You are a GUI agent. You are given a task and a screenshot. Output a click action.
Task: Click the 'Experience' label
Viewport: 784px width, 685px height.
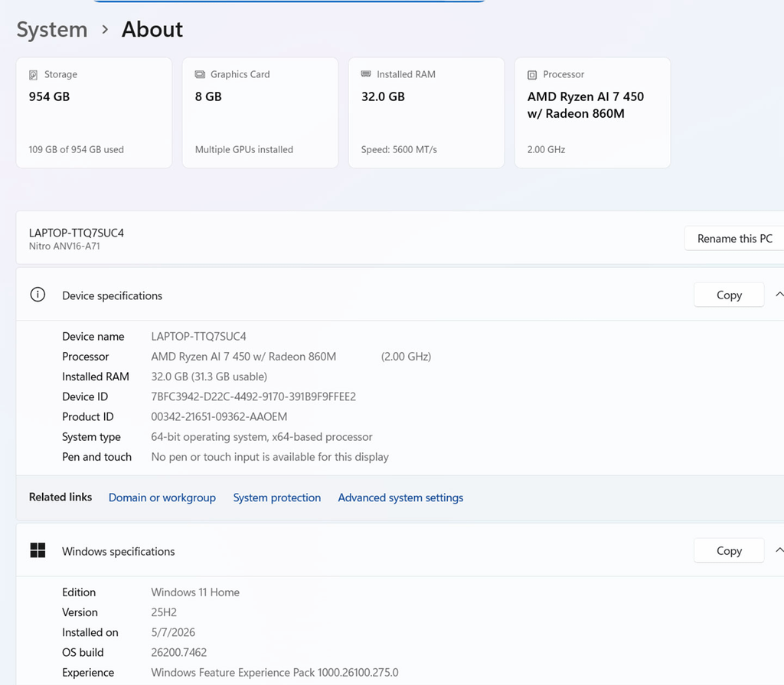tap(88, 673)
